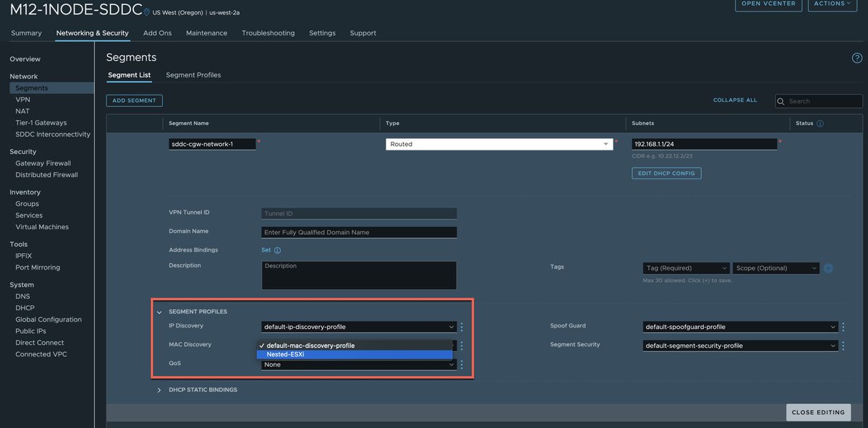Collapse the Segment Profiles section
This screenshot has width=868, height=428.
click(x=159, y=312)
